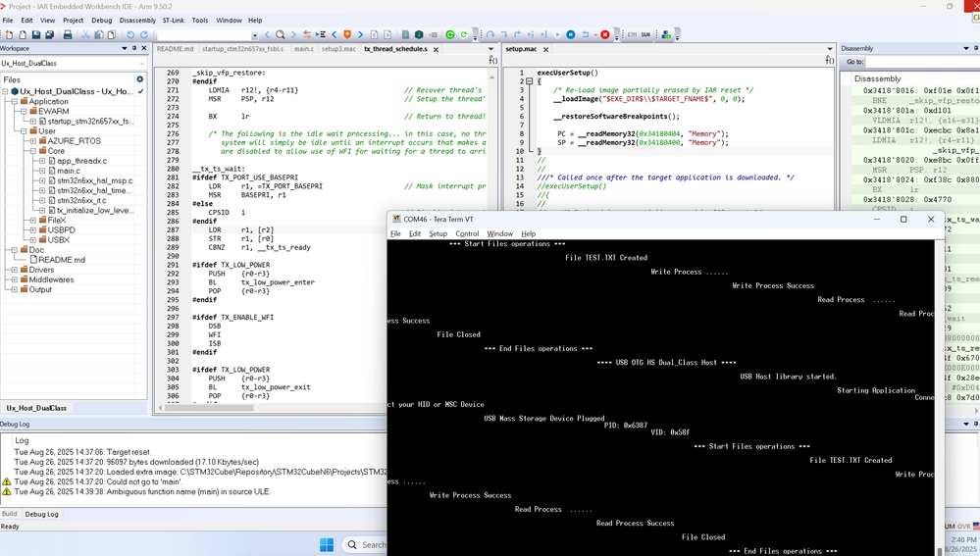Open the ST-Link menu
Screen dimensions: 980x556
(173, 21)
